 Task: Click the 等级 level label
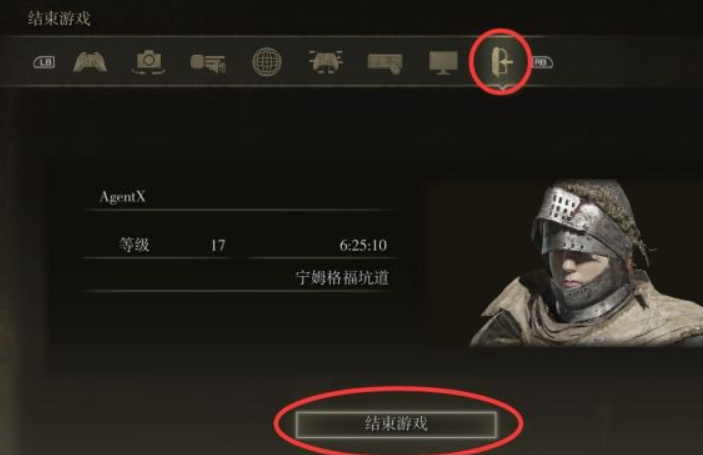tap(134, 245)
